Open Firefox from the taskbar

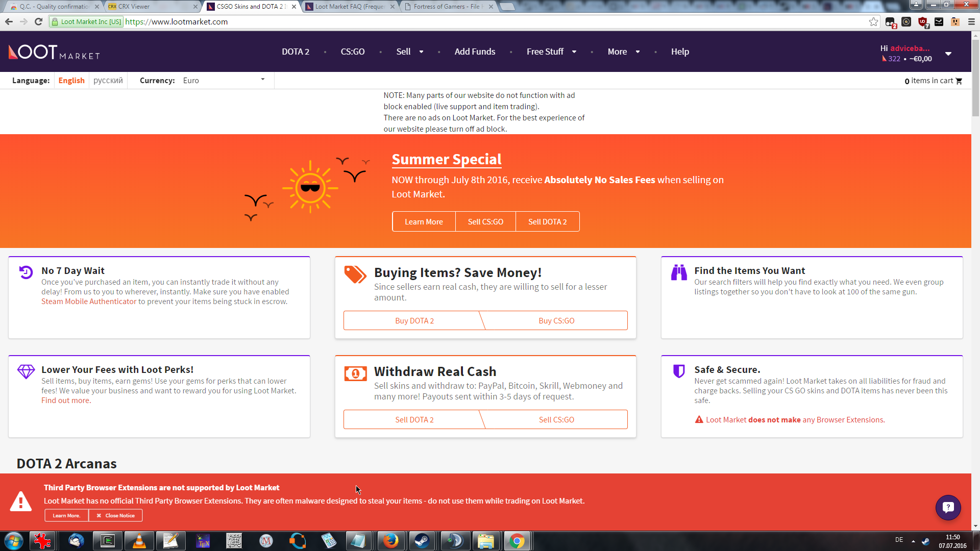click(390, 541)
